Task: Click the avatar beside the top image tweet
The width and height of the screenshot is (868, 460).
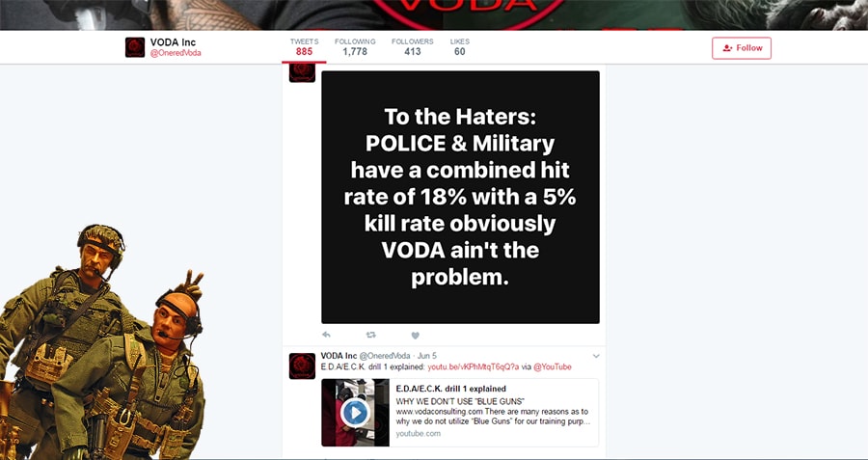Action: click(x=302, y=73)
